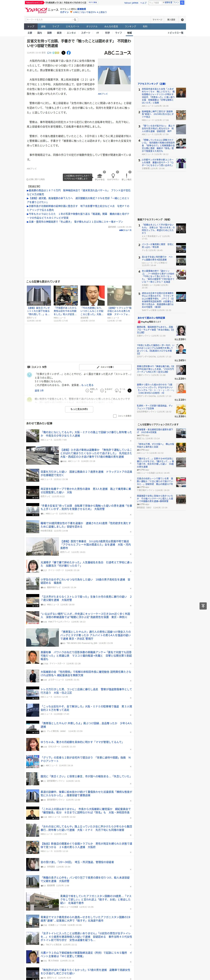Click the 記事に関する報告 link
This screenshot has height=980, width=210.
tap(36, 179)
